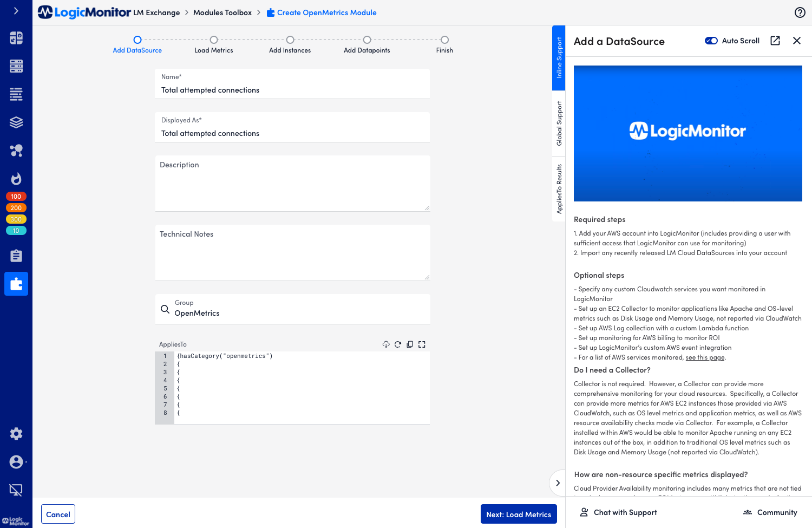Open support panel in new window icon

point(775,41)
